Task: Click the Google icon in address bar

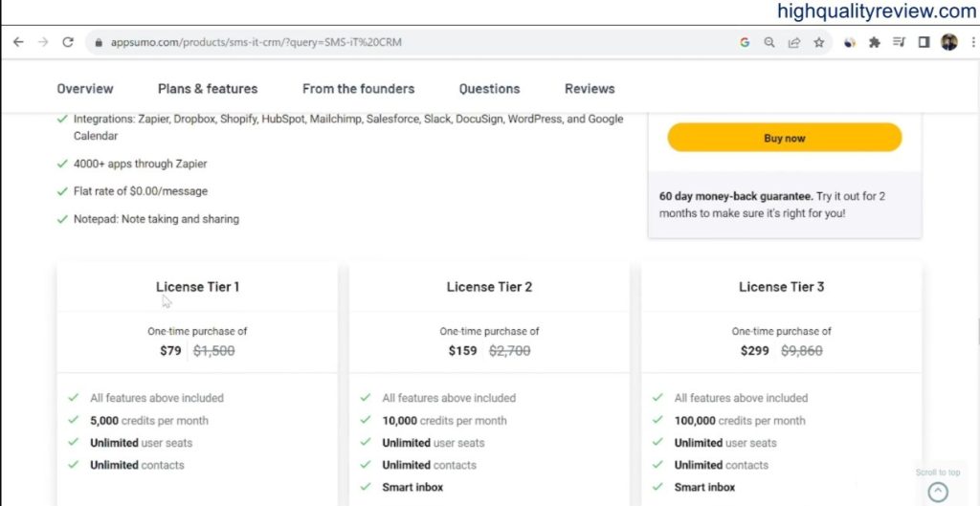Action: tap(745, 42)
